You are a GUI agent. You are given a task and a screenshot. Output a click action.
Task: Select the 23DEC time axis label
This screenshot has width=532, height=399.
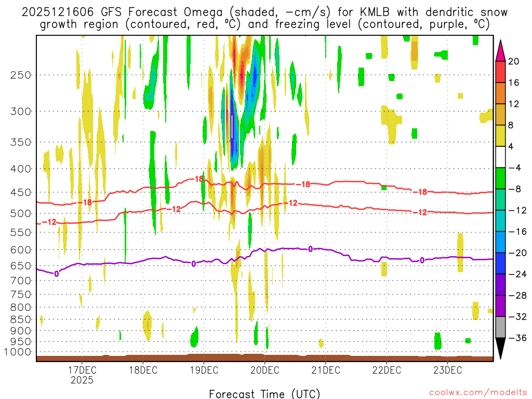click(x=447, y=370)
